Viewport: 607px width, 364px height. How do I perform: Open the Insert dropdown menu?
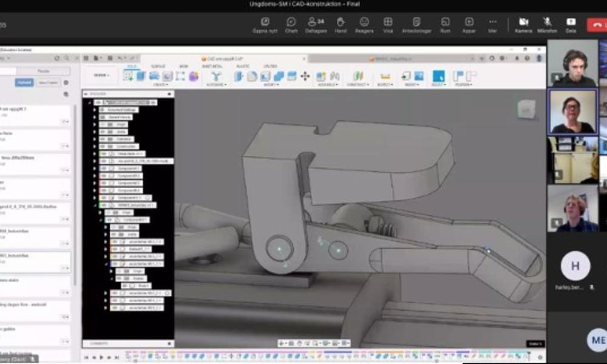tap(412, 84)
